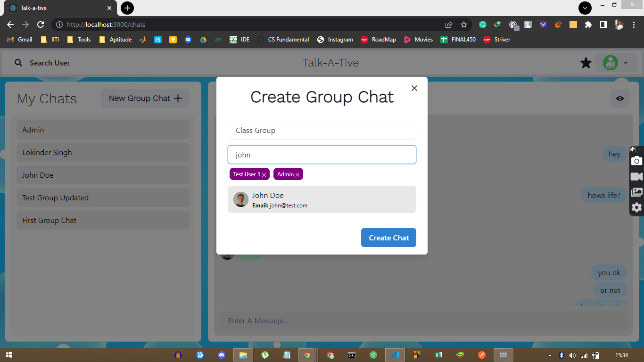Image resolution: width=644 pixels, height=362 pixels.
Task: Click the New Group Chat button
Action: click(x=145, y=99)
